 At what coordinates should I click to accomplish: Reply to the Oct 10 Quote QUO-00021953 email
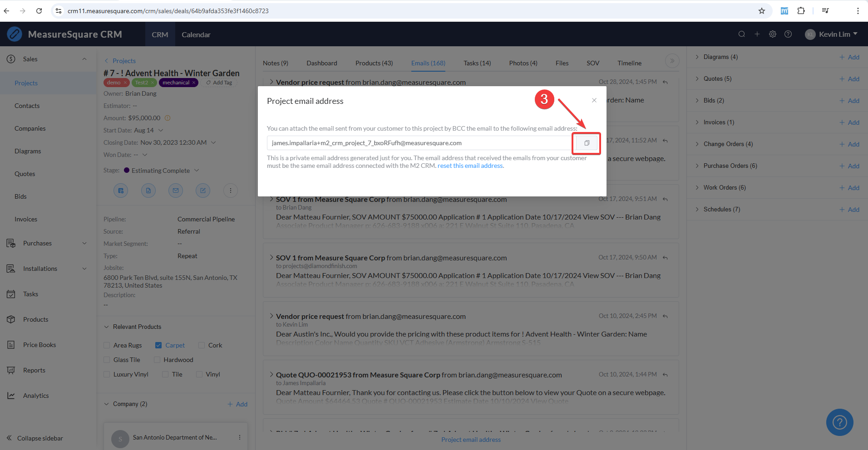[665, 375]
